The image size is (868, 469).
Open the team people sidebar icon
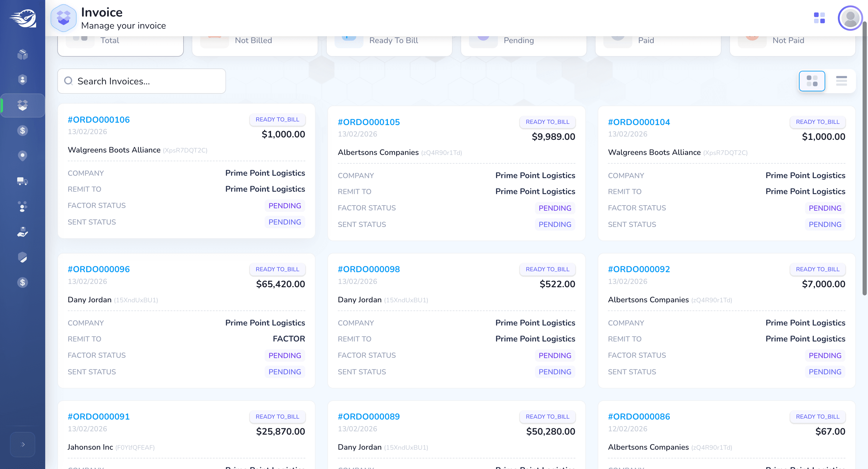[x=23, y=206]
